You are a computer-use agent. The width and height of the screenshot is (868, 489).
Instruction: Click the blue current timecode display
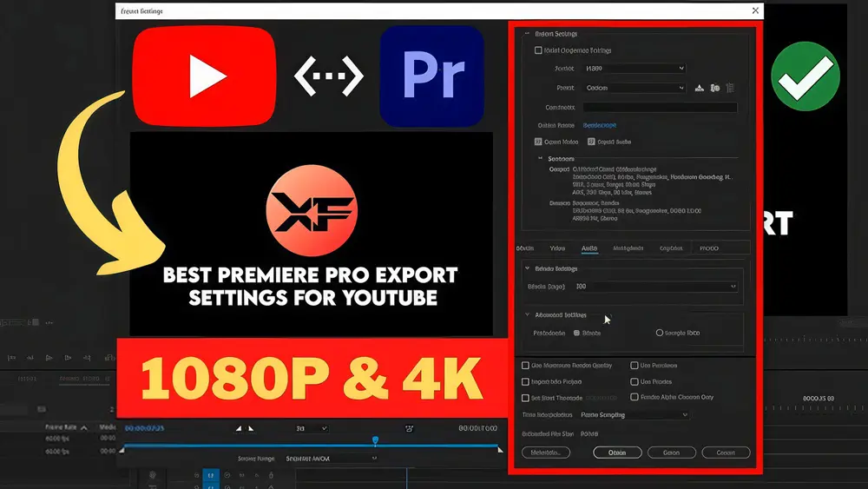click(144, 428)
